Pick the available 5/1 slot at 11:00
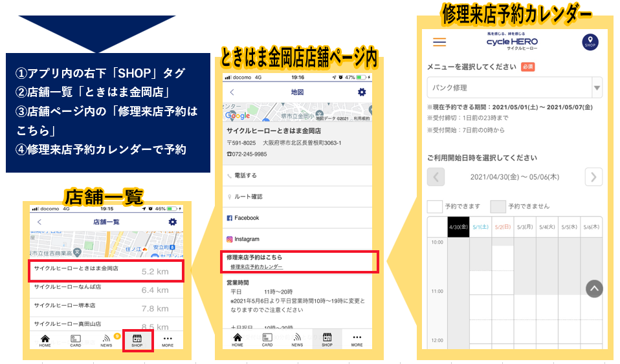Screen dimensions: 620x364 point(480,307)
